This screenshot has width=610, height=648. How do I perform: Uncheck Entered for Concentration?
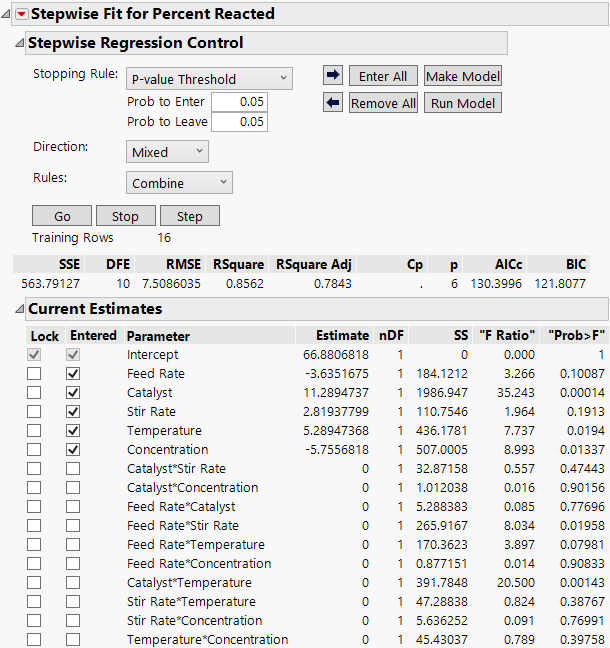point(73,450)
